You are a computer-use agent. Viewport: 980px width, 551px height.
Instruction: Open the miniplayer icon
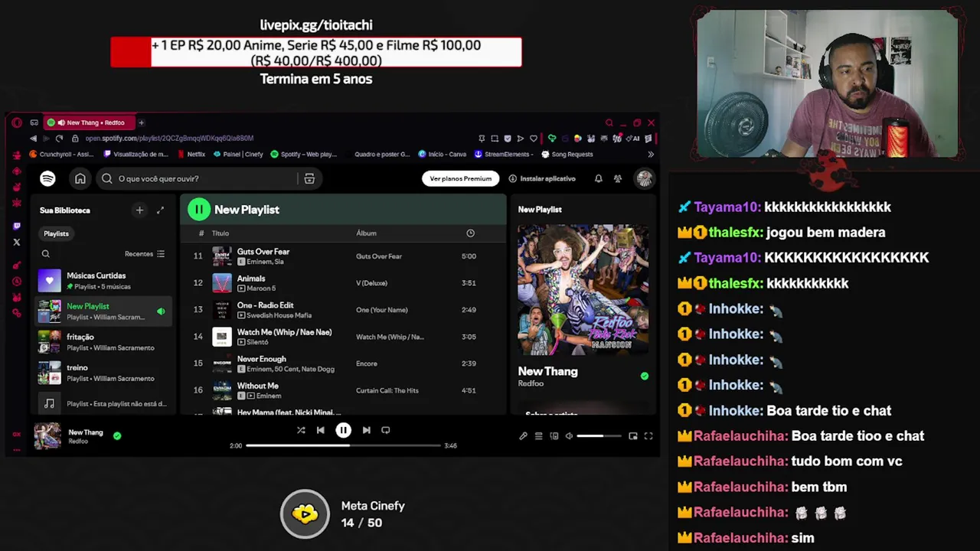coord(633,436)
